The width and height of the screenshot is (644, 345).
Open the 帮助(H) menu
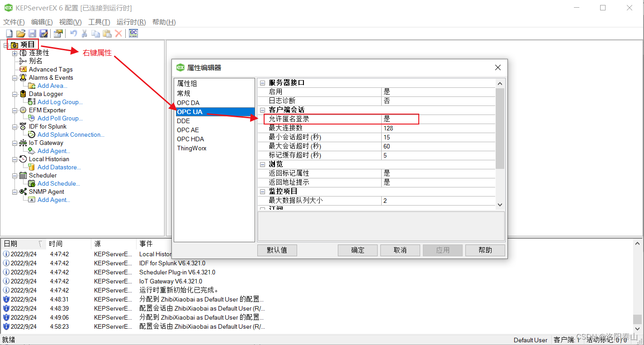click(164, 22)
